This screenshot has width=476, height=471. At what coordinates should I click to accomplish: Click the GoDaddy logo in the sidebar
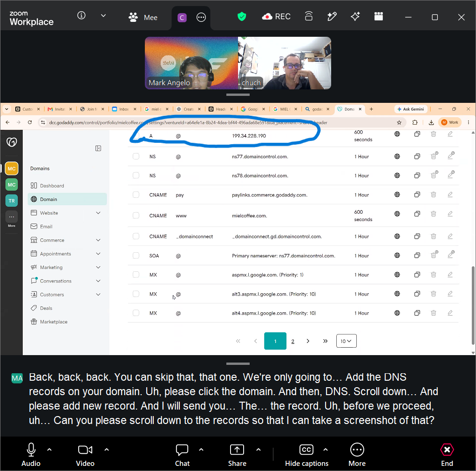12,142
